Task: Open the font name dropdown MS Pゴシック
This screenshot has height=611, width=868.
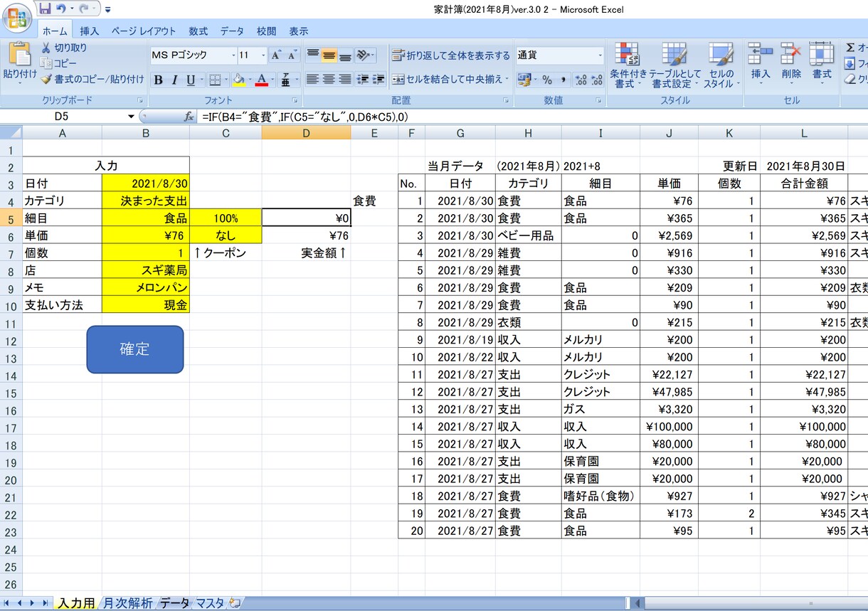Action: point(233,55)
